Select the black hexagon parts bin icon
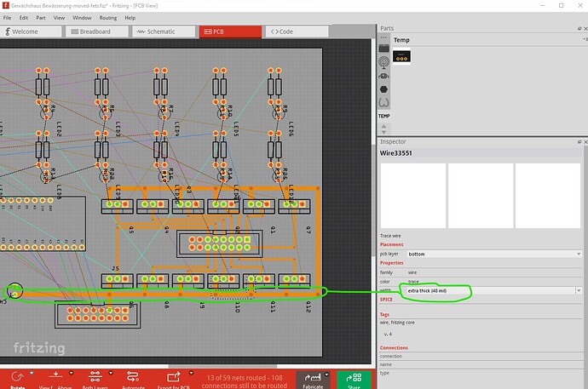 coord(383,89)
